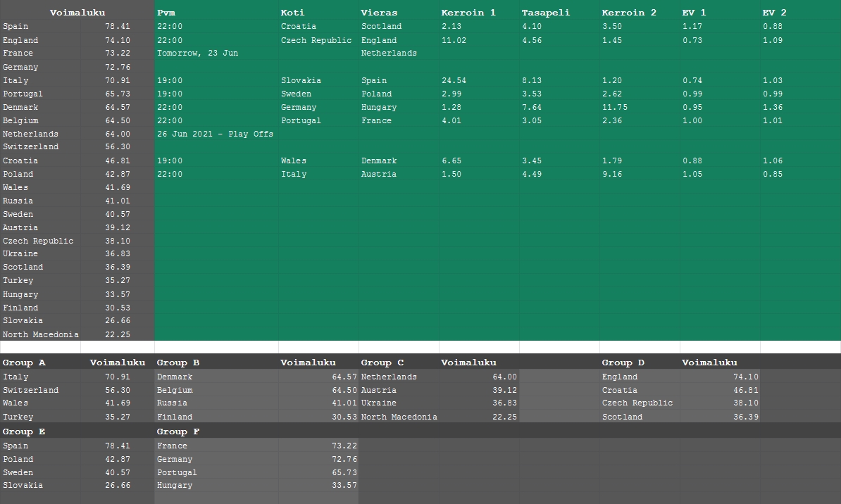
Task: Click the "Kerroin 2" header cell
Action: (x=629, y=13)
